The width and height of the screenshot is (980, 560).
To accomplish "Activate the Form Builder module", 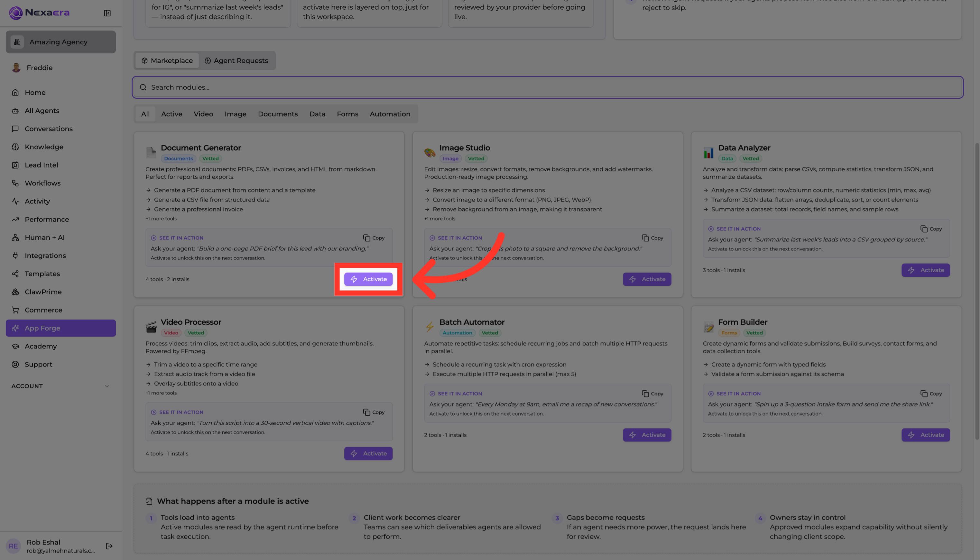I will point(926,435).
